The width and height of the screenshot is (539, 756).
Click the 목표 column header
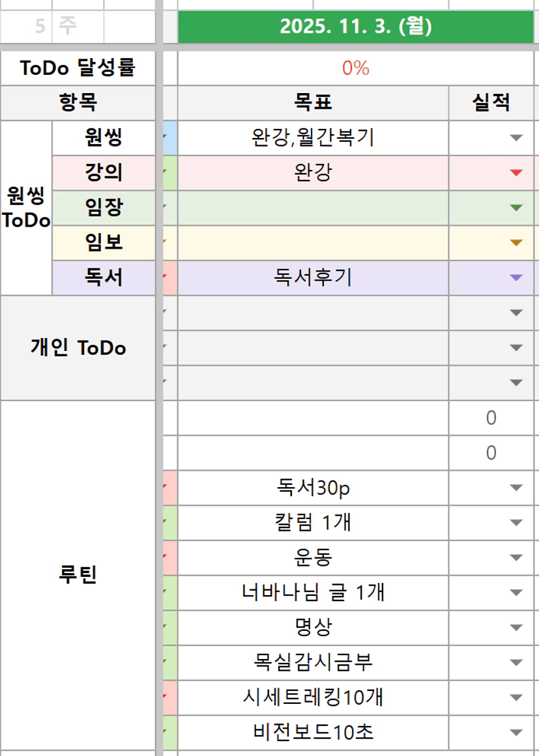313,102
